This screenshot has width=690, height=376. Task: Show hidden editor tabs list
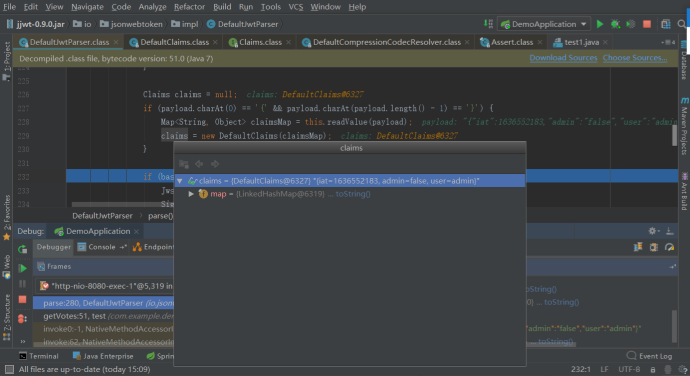[x=668, y=42]
